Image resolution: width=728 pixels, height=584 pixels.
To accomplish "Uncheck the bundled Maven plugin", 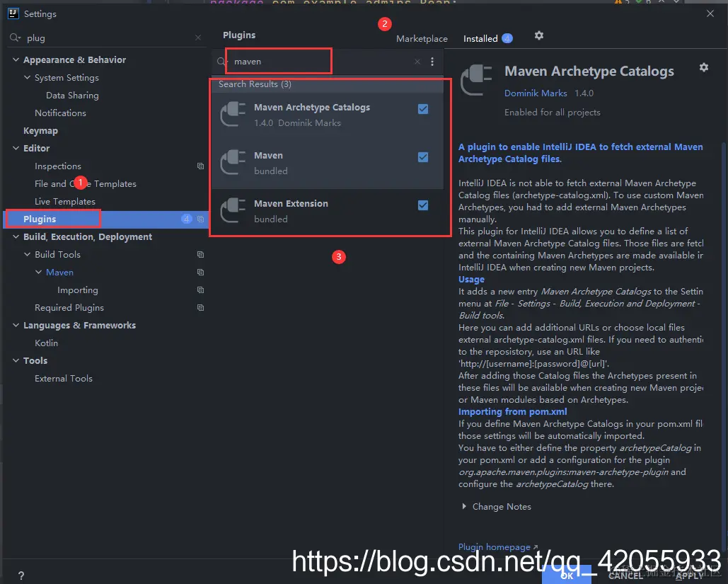I will tap(423, 157).
